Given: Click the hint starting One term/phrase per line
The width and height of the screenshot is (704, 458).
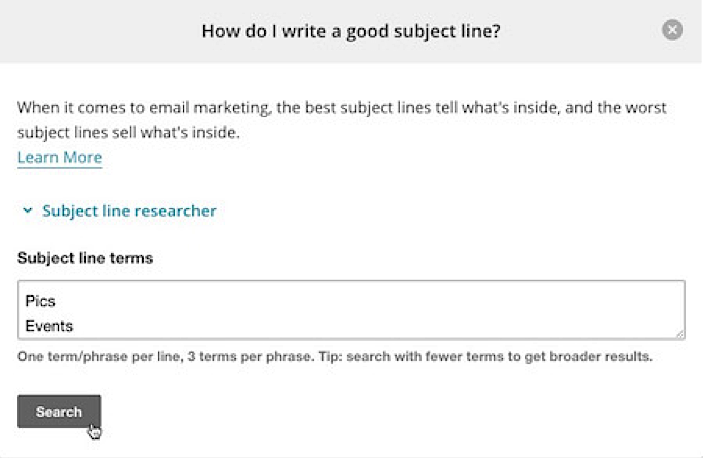Looking at the screenshot, I should click(100, 356).
